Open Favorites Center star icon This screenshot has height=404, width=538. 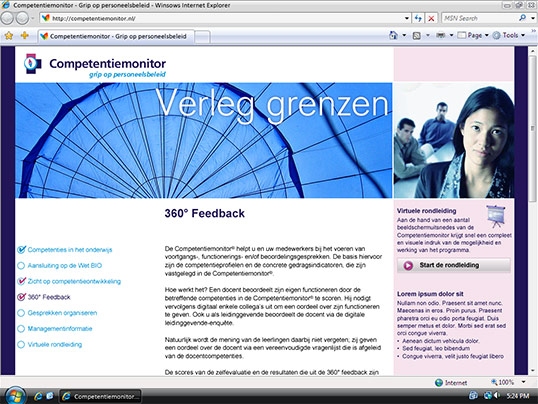pyautogui.click(x=9, y=35)
